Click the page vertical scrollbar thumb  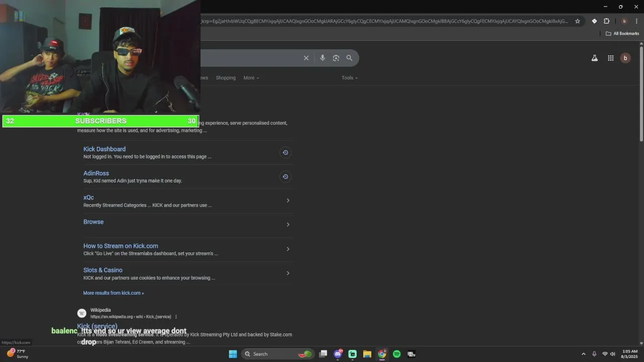(641, 94)
